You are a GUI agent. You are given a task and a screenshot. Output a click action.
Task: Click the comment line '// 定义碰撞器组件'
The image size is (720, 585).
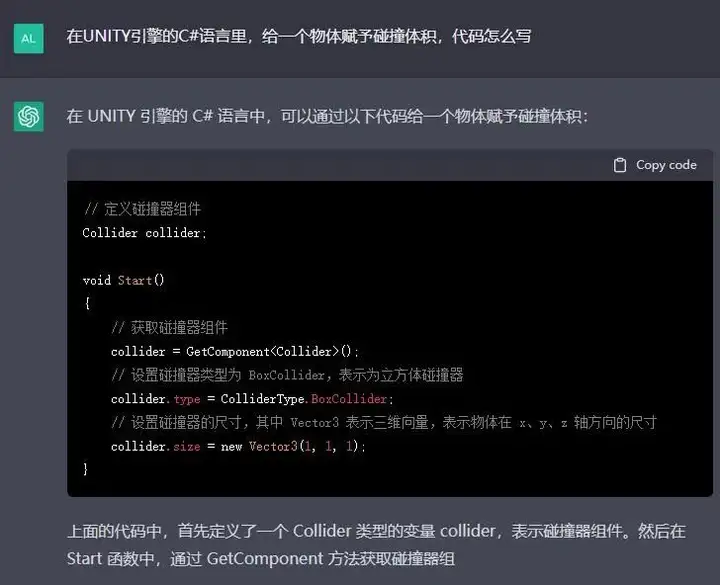(142, 209)
